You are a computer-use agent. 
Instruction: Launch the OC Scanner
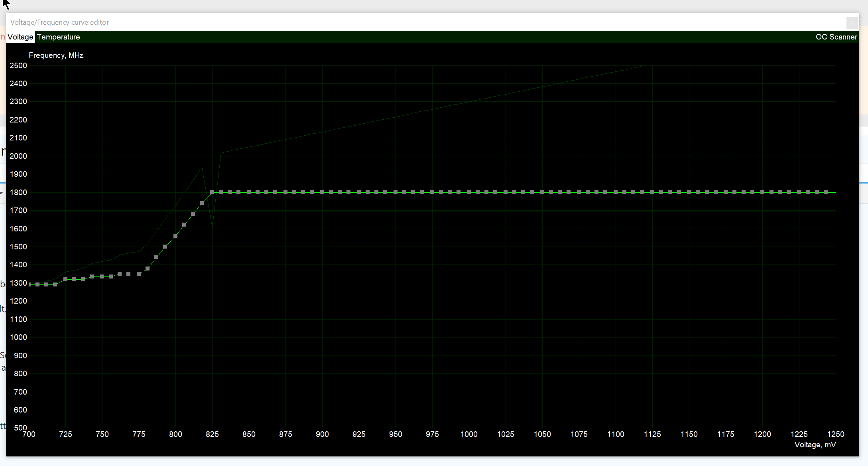click(x=836, y=37)
